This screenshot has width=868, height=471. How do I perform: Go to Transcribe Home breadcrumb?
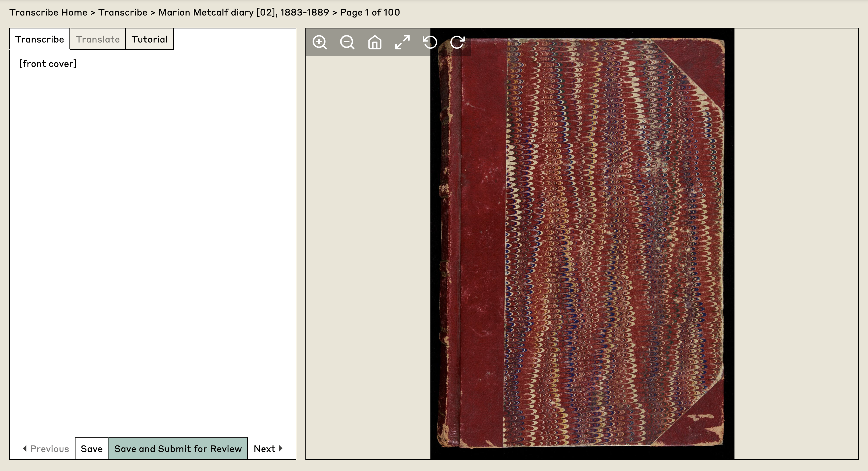48,12
